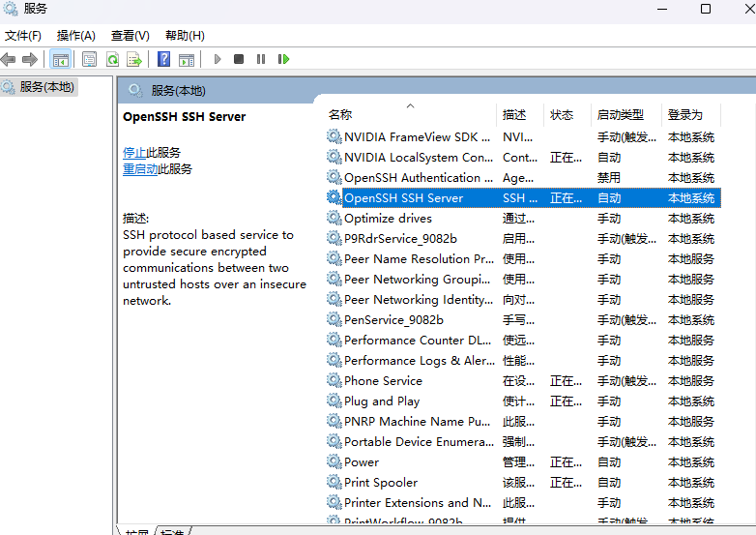
Task: Sort by the 描述 column header
Action: click(x=520, y=115)
